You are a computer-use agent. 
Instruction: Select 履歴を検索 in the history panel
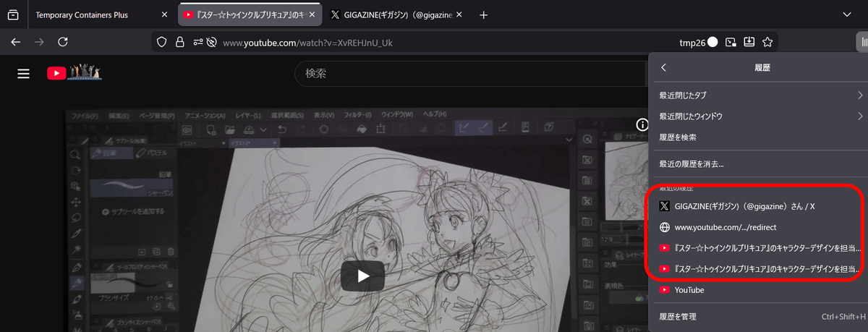click(683, 137)
